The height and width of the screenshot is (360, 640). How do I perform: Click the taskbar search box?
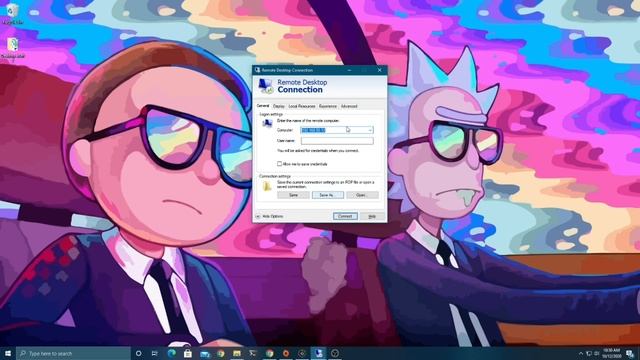point(73,353)
